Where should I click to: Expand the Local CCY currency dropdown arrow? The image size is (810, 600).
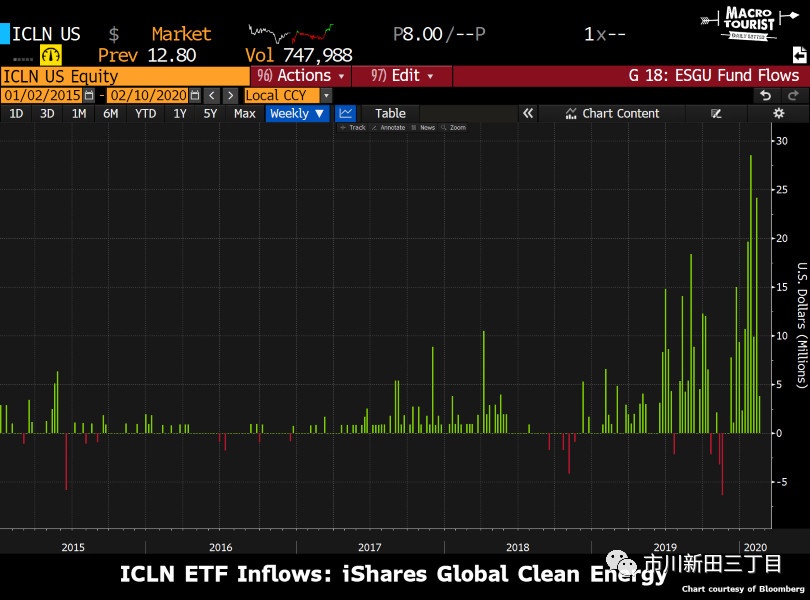coord(325,96)
